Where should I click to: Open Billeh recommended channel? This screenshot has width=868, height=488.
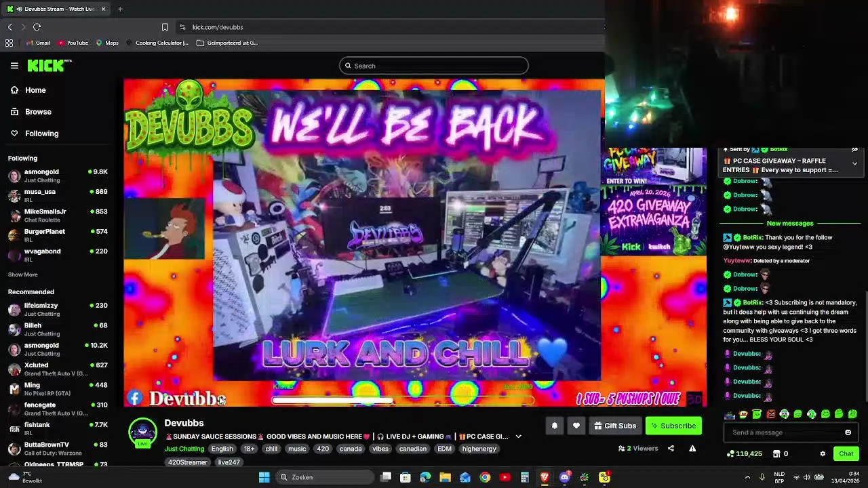[58, 329]
